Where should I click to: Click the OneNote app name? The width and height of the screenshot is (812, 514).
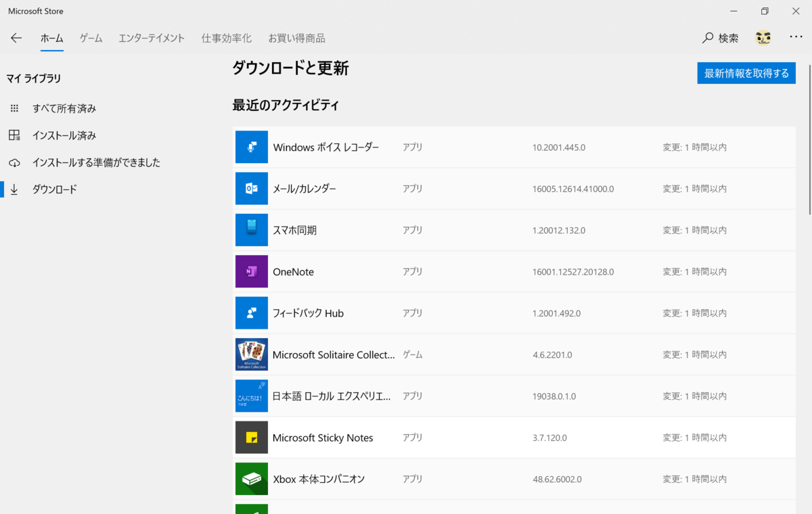click(293, 272)
